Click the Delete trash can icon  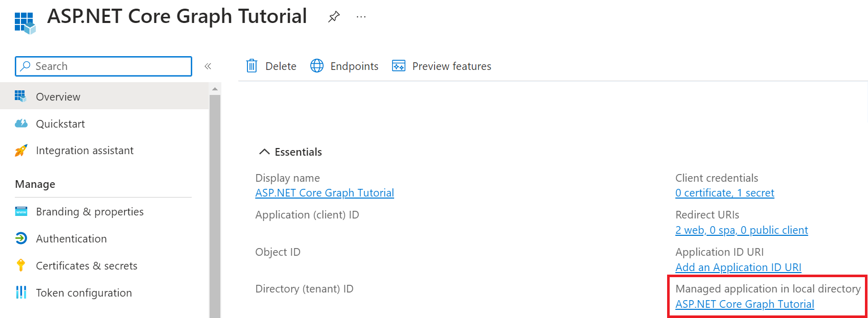click(x=252, y=66)
